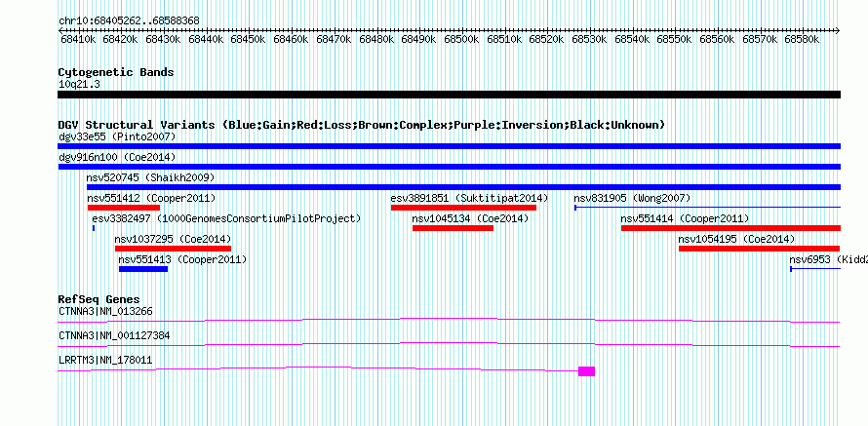Click the 68530k ruler position

point(590,39)
